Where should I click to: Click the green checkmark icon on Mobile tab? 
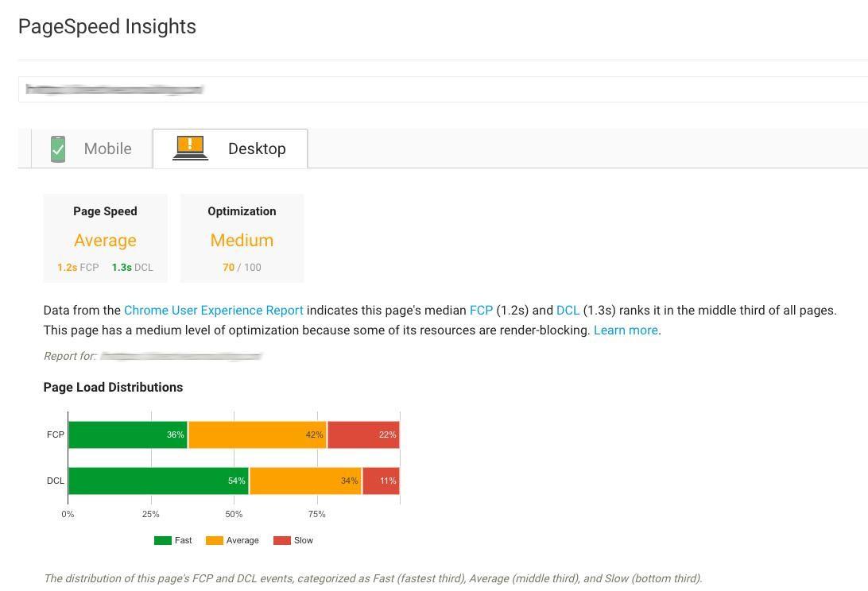57,148
